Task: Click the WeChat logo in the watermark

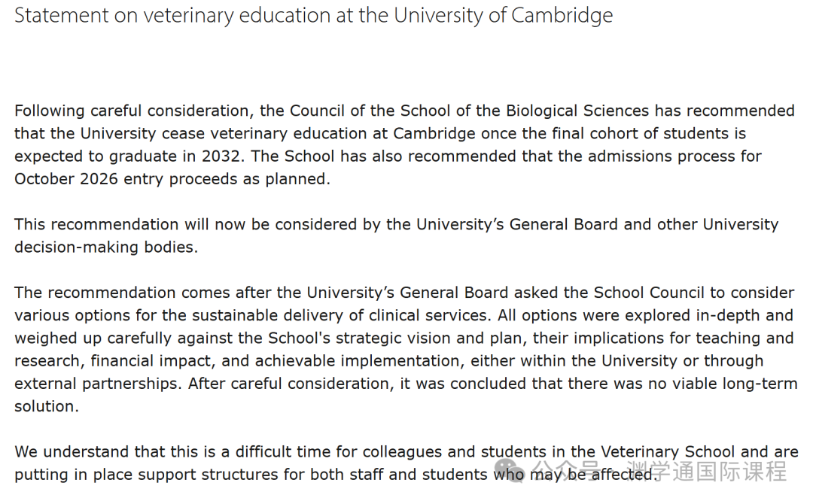Action: click(510, 473)
